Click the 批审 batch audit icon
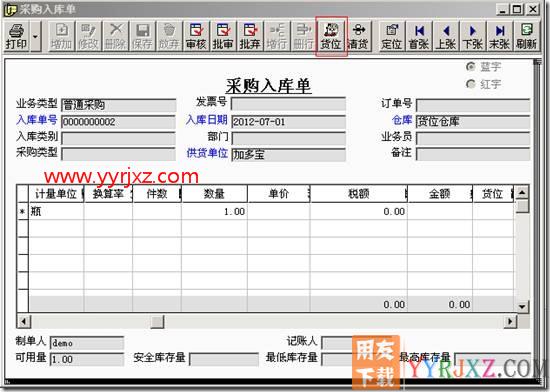 pyautogui.click(x=223, y=36)
